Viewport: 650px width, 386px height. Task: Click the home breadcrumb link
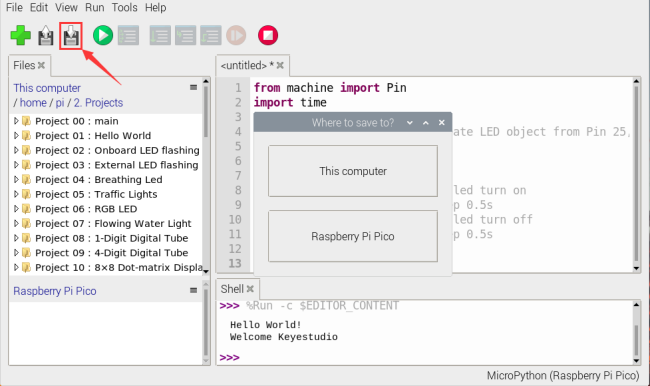pyautogui.click(x=33, y=102)
